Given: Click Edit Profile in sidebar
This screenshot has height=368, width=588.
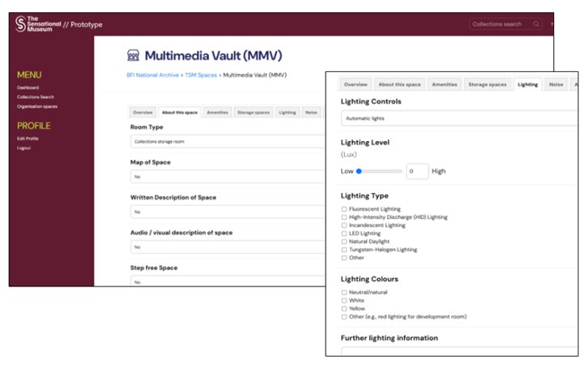Looking at the screenshot, I should click(28, 139).
